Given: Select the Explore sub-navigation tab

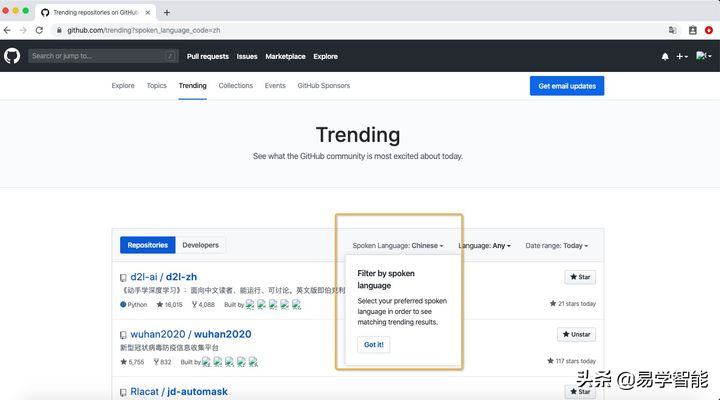Looking at the screenshot, I should (123, 85).
